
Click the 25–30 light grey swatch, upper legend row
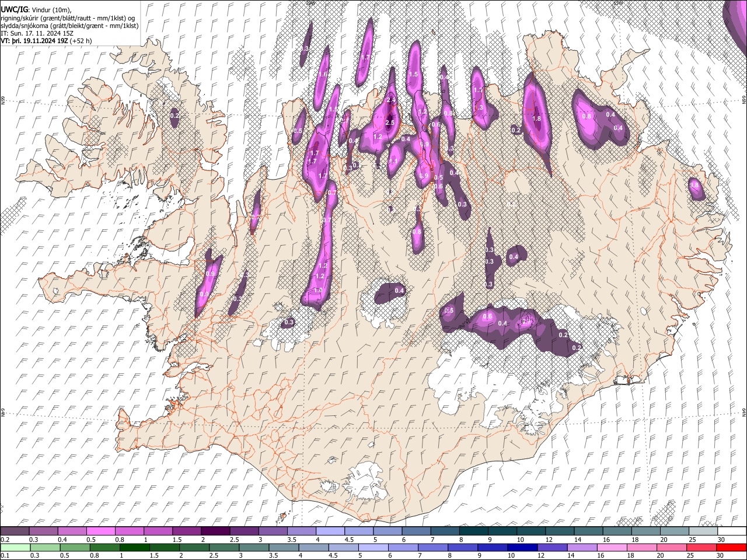coord(703,531)
